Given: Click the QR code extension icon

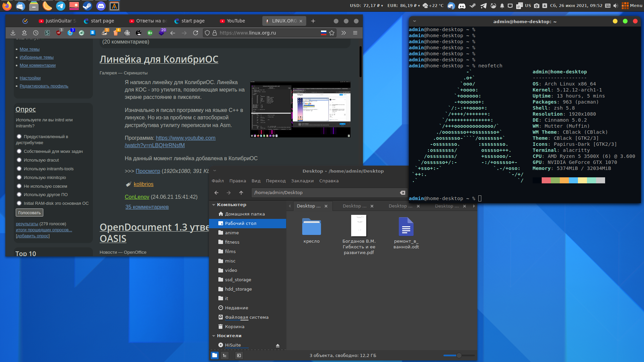Looking at the screenshot, I should [x=127, y=33].
